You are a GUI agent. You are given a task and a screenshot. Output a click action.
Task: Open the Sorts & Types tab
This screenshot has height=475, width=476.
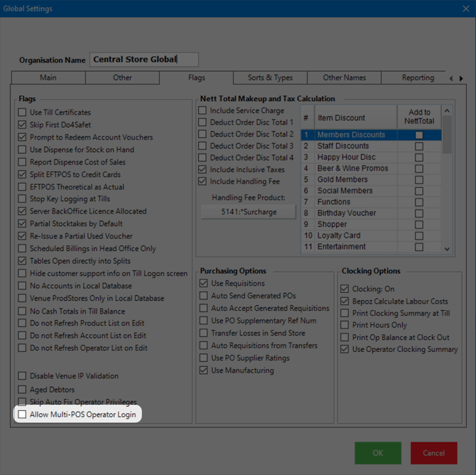point(269,78)
